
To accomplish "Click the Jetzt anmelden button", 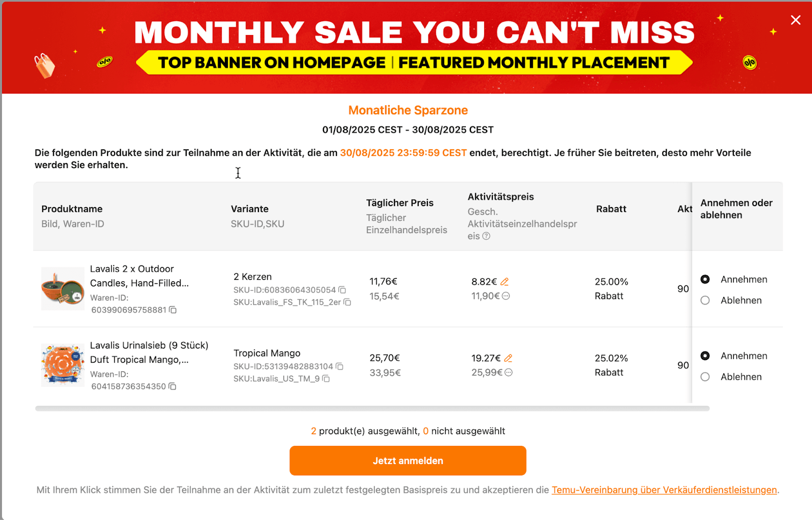I will 408,461.
